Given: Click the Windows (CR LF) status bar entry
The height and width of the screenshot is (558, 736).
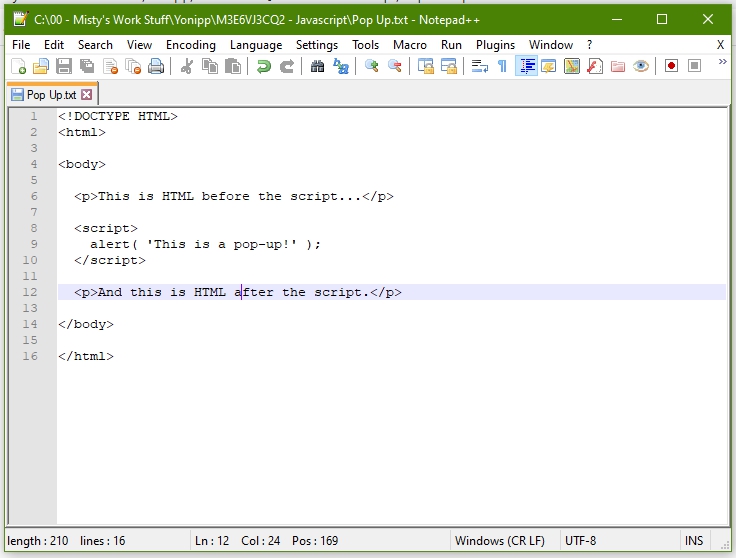Looking at the screenshot, I should (499, 541).
